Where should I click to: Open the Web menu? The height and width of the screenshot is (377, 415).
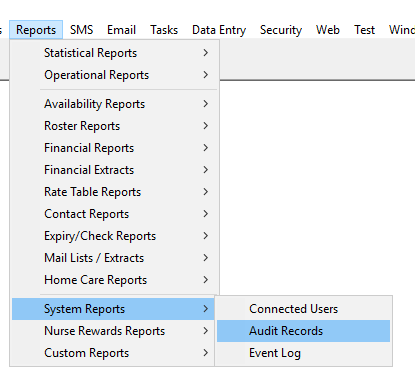[x=328, y=30]
